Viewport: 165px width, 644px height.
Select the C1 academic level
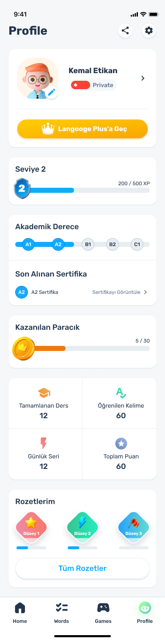(x=137, y=244)
